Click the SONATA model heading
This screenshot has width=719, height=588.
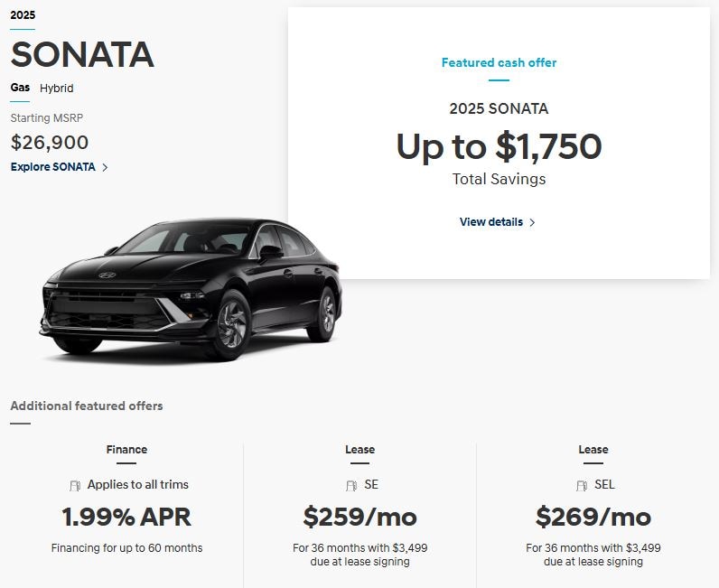[x=82, y=55]
